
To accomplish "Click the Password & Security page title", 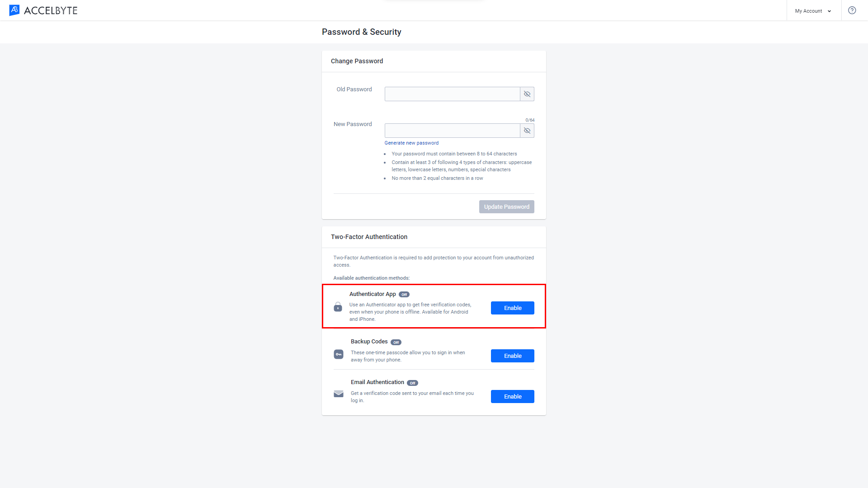I will click(x=361, y=32).
